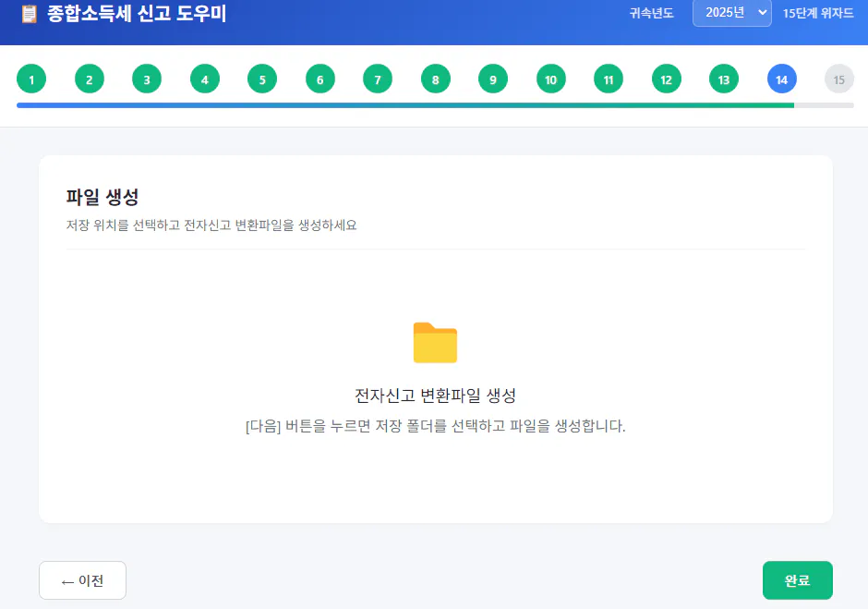Click the 완료 finish button

pyautogui.click(x=798, y=580)
